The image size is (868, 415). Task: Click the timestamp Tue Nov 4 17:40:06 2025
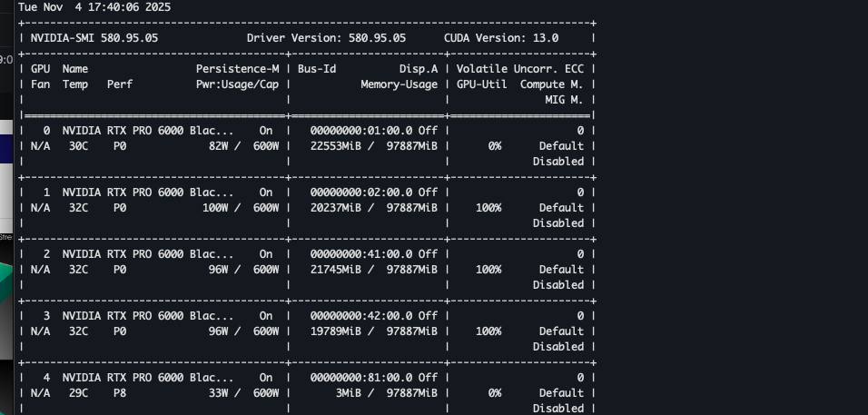[94, 8]
